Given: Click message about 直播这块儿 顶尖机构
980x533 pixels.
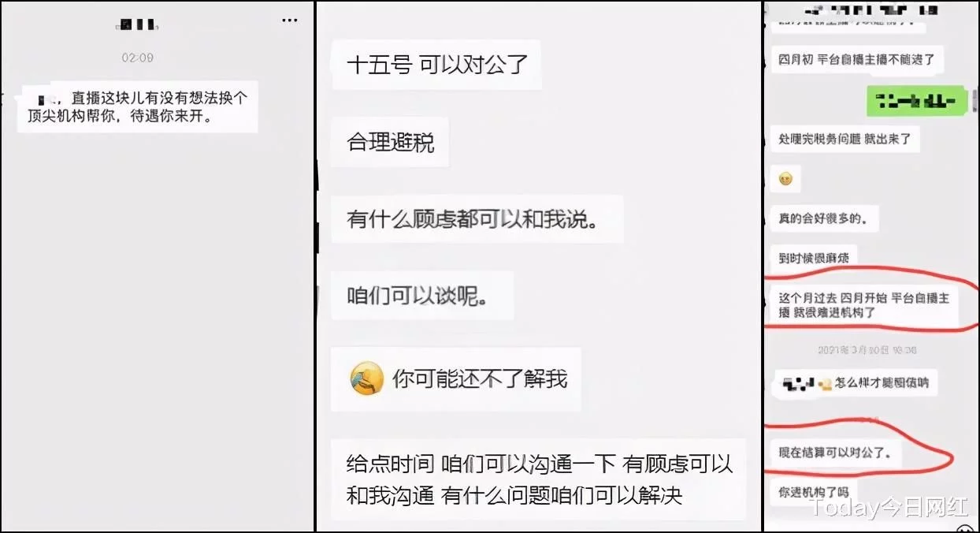Looking at the screenshot, I should click(139, 108).
